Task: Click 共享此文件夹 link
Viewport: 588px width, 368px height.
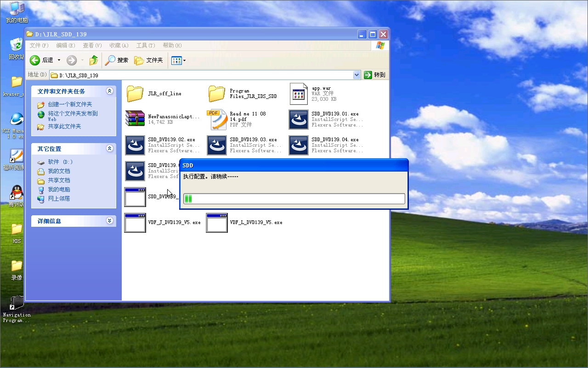Action: pyautogui.click(x=64, y=126)
